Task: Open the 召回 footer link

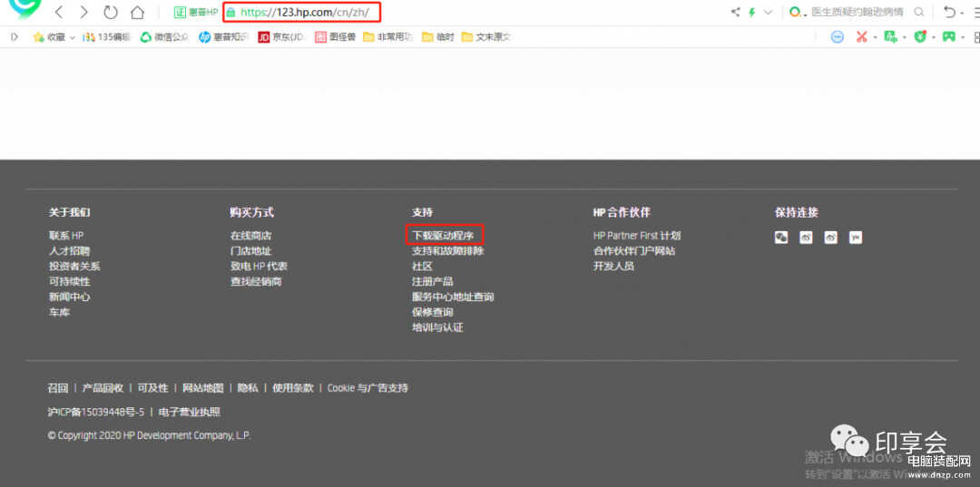Action: 58,388
